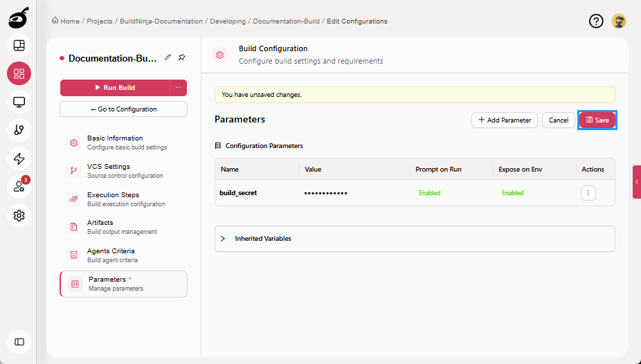Save the parameter changes
Viewport: 641px width, 364px height.
tap(597, 120)
